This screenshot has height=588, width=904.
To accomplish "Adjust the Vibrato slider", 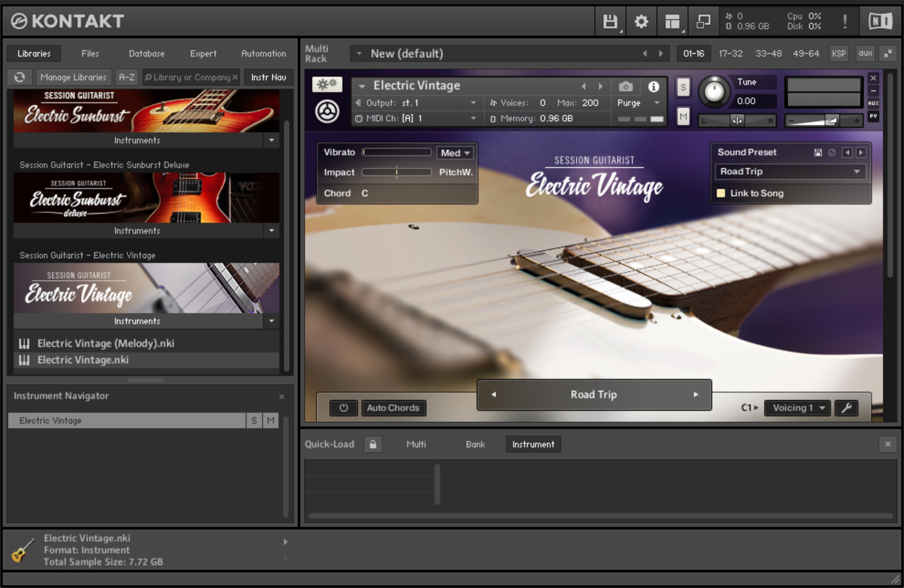I will 397,152.
